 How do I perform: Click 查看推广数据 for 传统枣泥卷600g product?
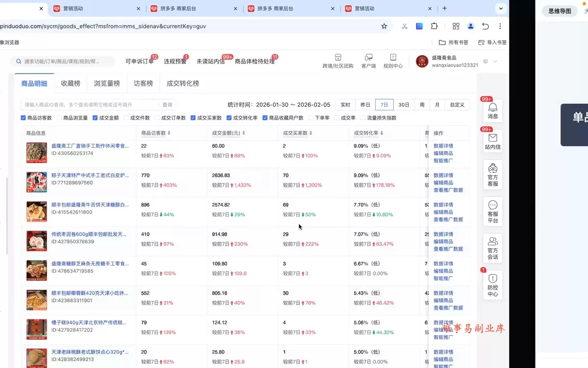tap(448, 249)
